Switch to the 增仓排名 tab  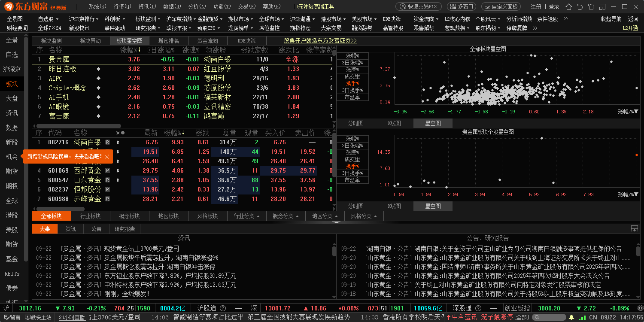[x=169, y=41]
